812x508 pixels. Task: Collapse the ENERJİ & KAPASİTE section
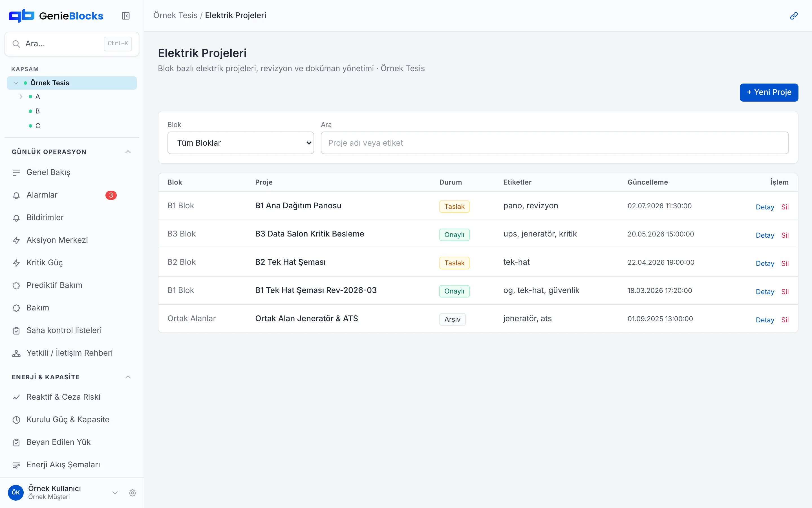pyautogui.click(x=128, y=377)
